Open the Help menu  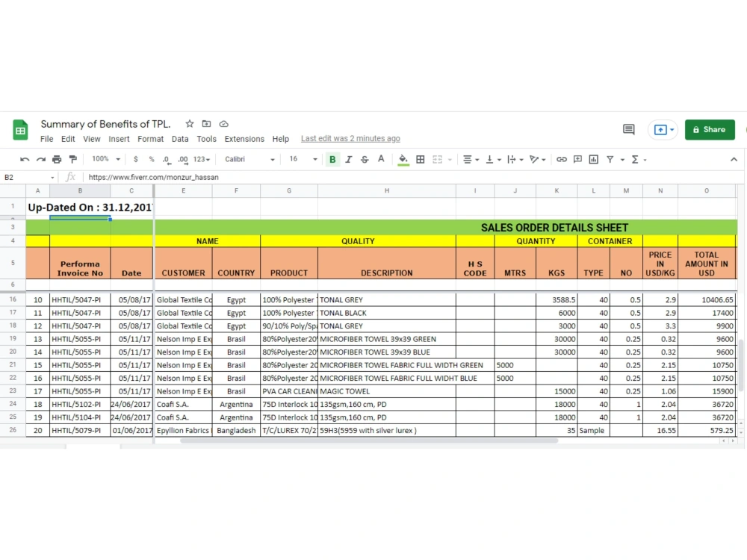pyautogui.click(x=281, y=139)
